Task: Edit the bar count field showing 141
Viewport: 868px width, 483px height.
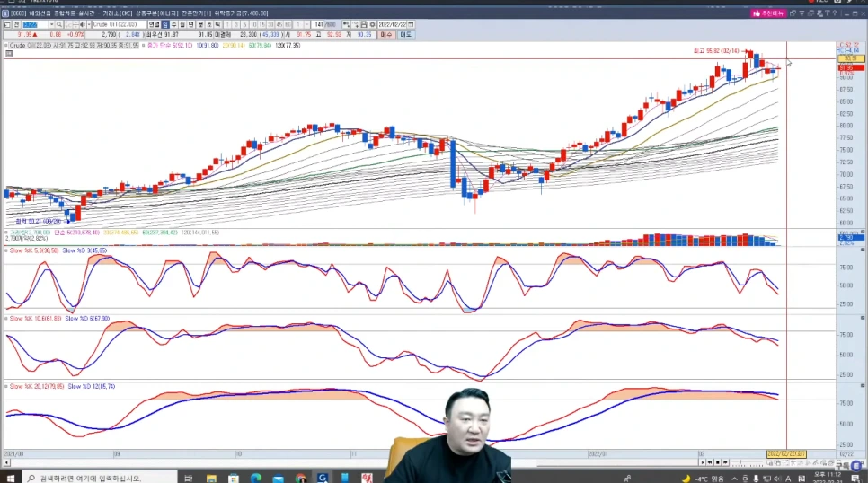Action: click(x=318, y=25)
